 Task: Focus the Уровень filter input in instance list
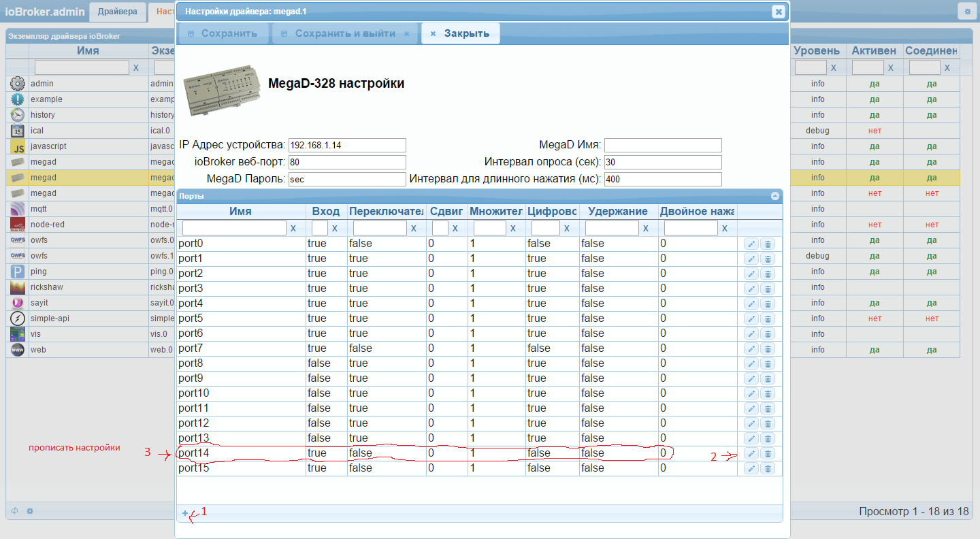[811, 67]
